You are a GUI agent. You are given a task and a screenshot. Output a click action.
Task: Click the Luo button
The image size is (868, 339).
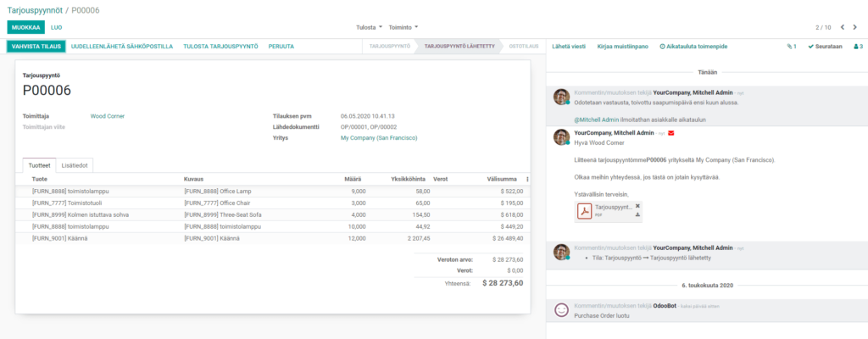(57, 27)
